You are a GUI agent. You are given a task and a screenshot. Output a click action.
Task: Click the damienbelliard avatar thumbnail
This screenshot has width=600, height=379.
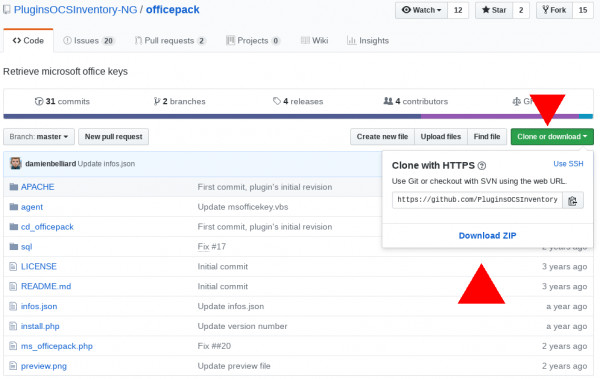click(x=16, y=163)
